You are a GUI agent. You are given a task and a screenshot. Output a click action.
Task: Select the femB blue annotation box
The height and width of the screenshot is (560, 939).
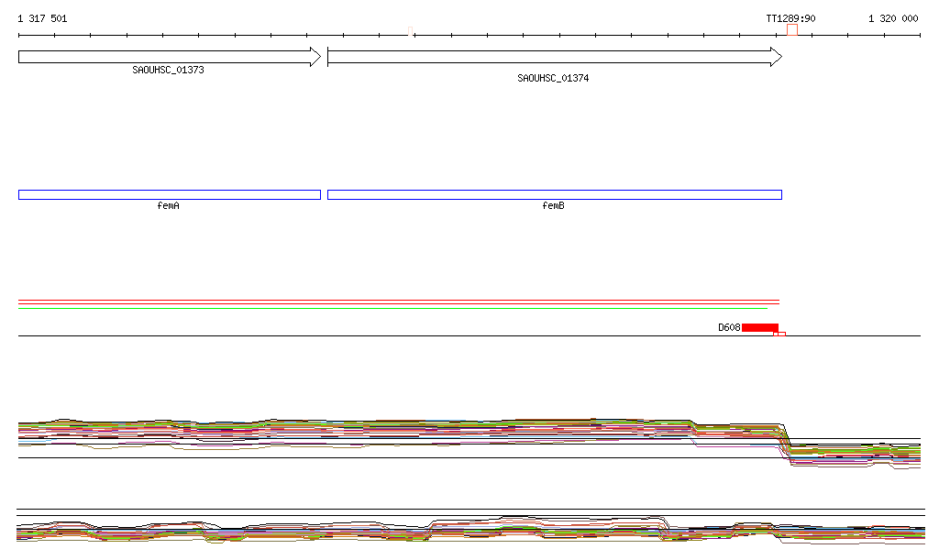(554, 194)
